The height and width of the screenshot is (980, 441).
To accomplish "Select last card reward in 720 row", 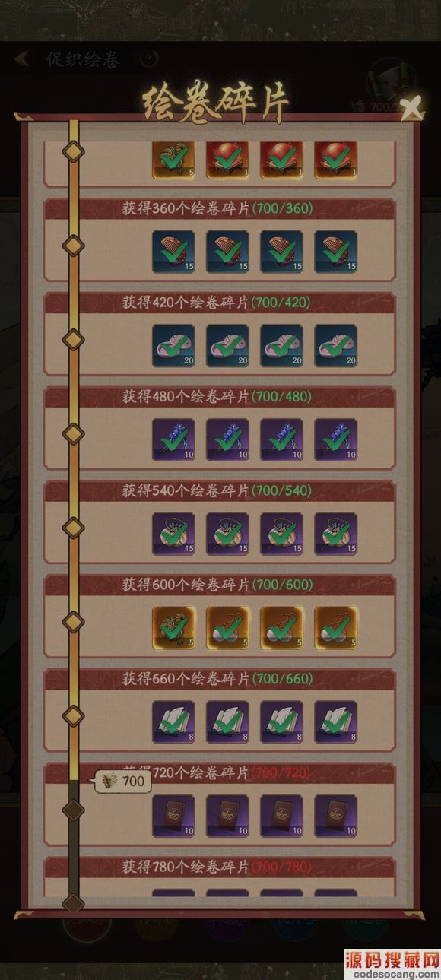I will tap(336, 816).
